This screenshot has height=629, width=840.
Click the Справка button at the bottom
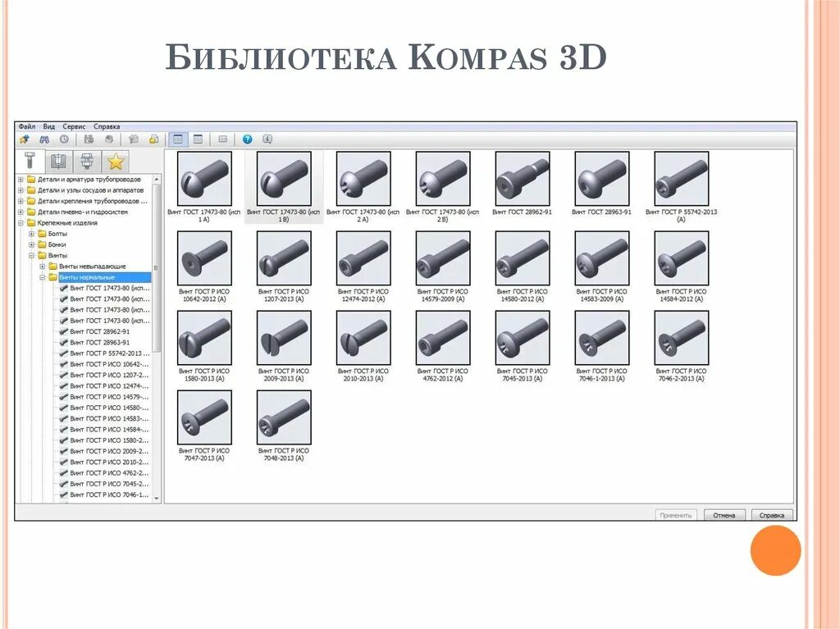click(x=771, y=515)
